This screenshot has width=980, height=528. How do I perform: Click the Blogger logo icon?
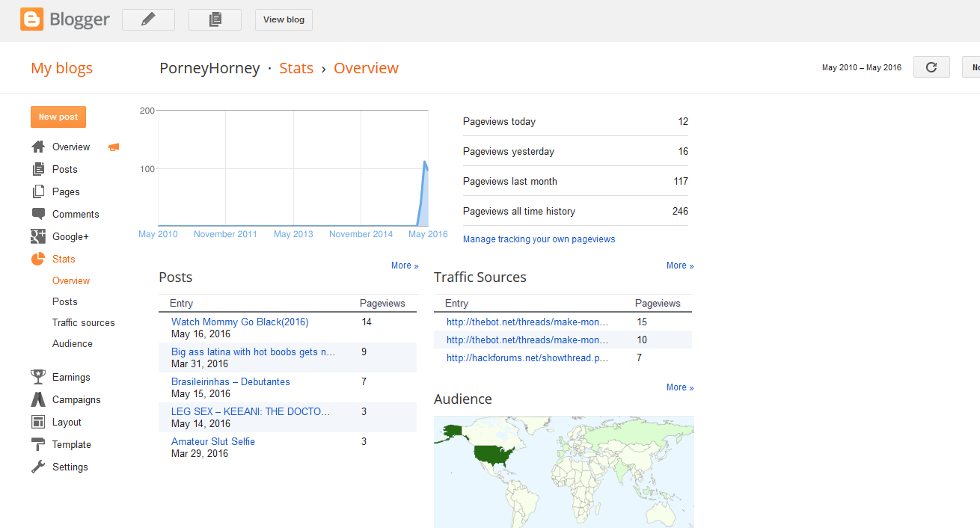(32, 19)
